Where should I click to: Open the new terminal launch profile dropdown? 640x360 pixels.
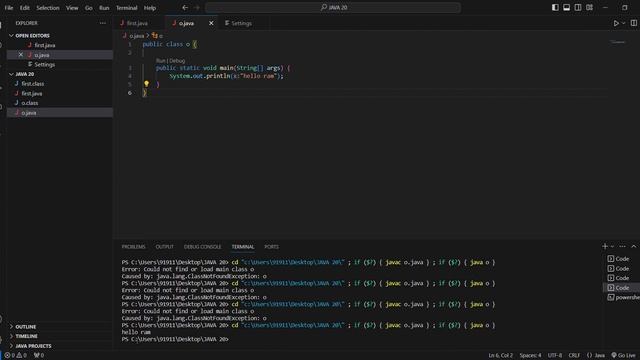tap(612, 247)
